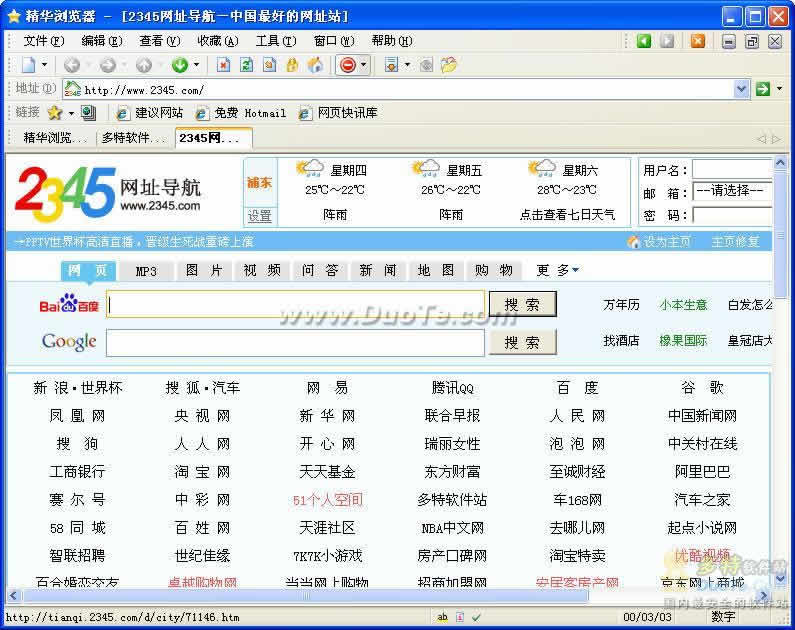
Task: Click the Google search input box
Action: (x=295, y=343)
